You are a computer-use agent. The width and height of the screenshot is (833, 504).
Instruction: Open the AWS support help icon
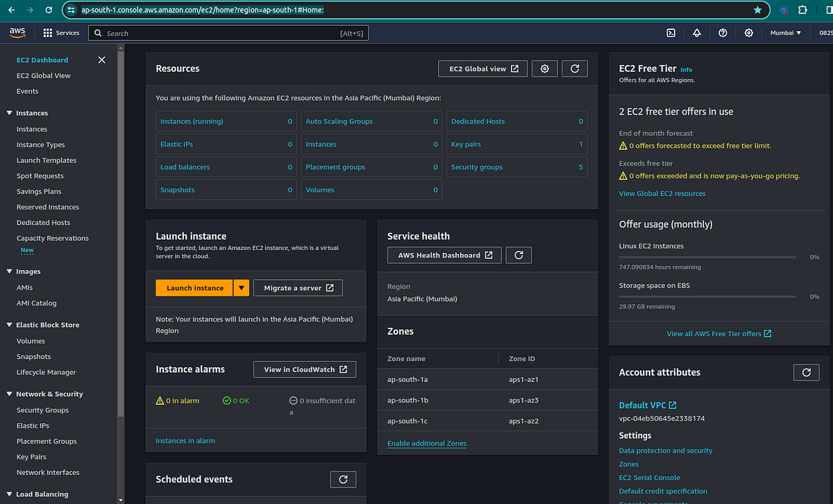(x=723, y=33)
